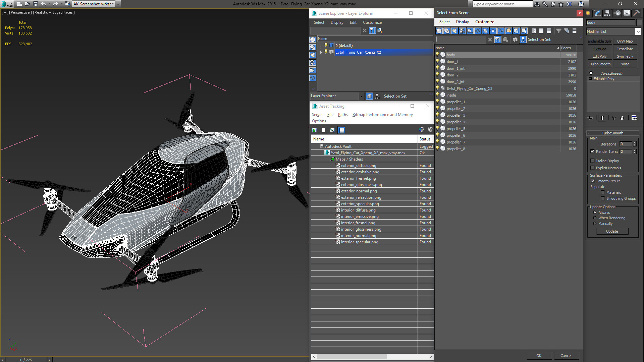Add a UVW Map modifier
644x362 pixels.
click(x=625, y=41)
